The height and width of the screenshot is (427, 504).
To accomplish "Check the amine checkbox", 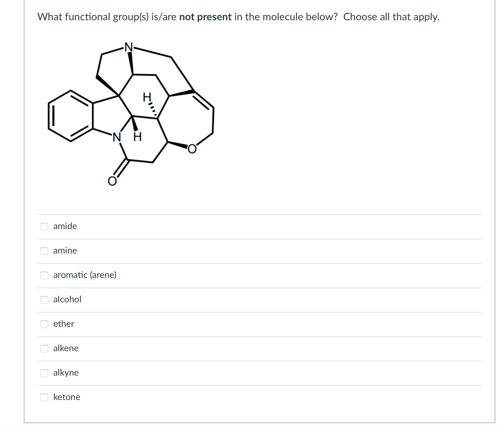I will [x=44, y=251].
